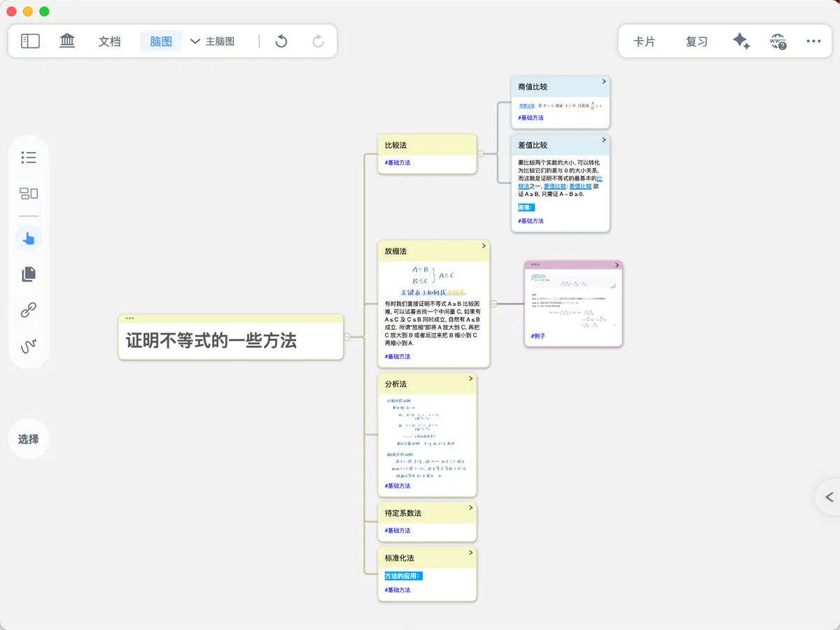The width and height of the screenshot is (840, 630).
Task: Open the web help globe icon
Action: tap(778, 41)
